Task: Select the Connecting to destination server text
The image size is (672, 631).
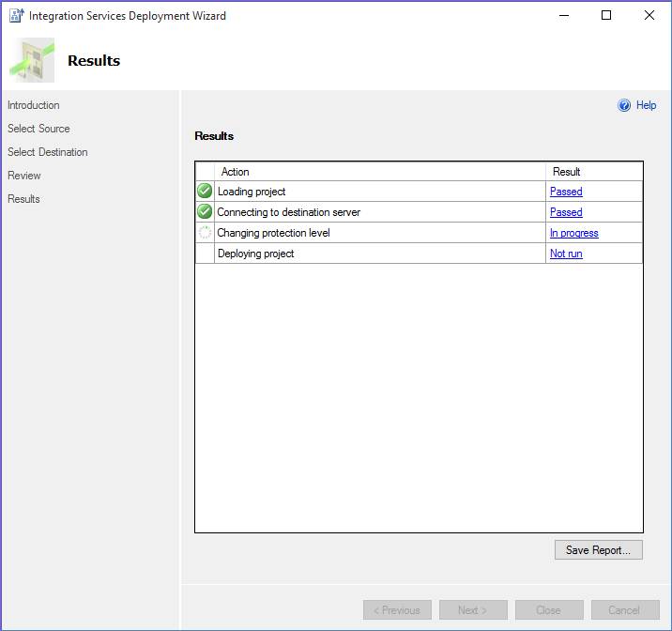Action: click(288, 212)
